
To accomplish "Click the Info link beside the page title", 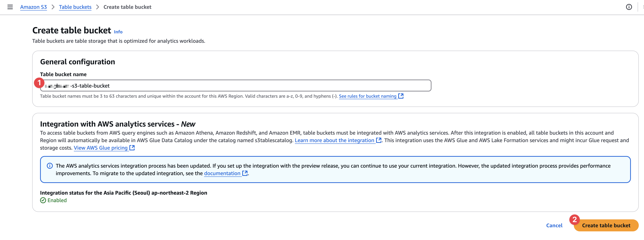I will (x=118, y=32).
